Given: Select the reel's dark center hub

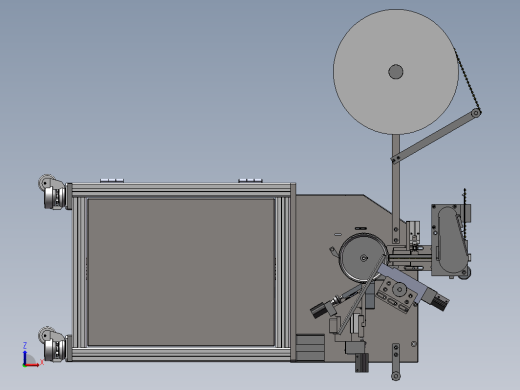Looking at the screenshot, I should coord(396,72).
